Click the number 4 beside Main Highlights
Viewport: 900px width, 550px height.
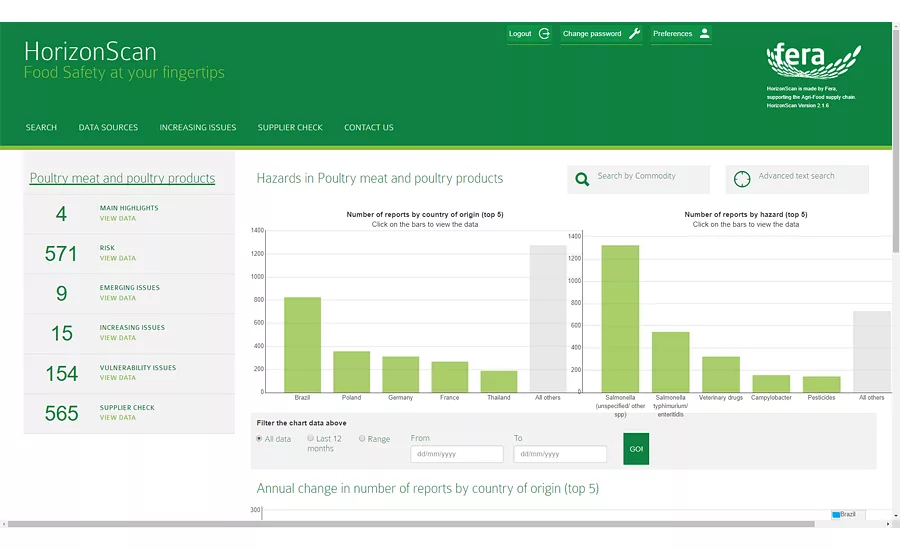tap(61, 214)
